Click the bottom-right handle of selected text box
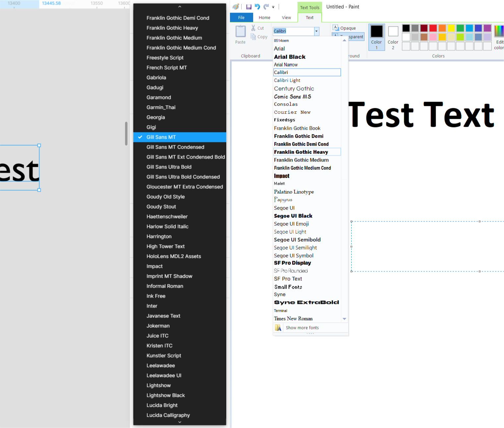This screenshot has height=428, width=504. pyautogui.click(x=39, y=190)
